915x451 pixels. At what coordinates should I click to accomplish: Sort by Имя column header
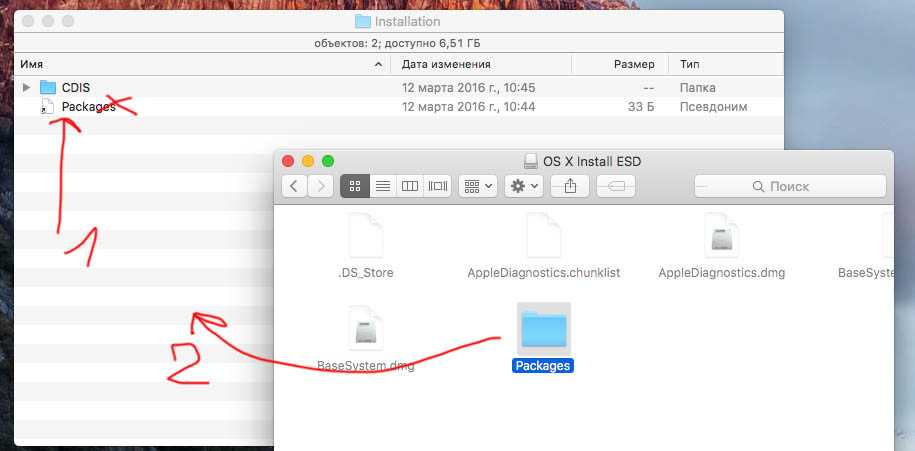point(201,64)
